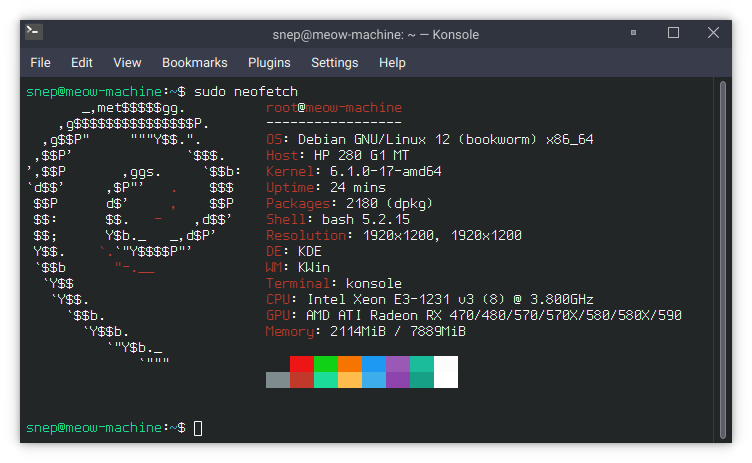
Task: Open the Bookmarks menu
Action: (x=195, y=63)
